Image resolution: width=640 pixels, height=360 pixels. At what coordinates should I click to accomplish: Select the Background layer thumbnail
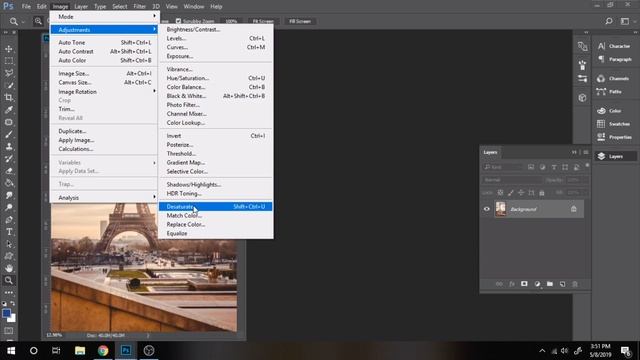point(500,209)
